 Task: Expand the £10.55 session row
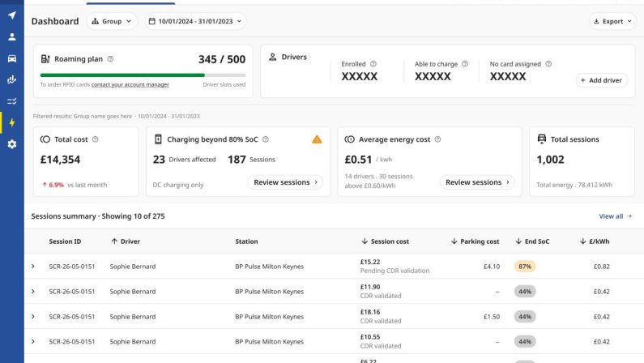[33, 341]
